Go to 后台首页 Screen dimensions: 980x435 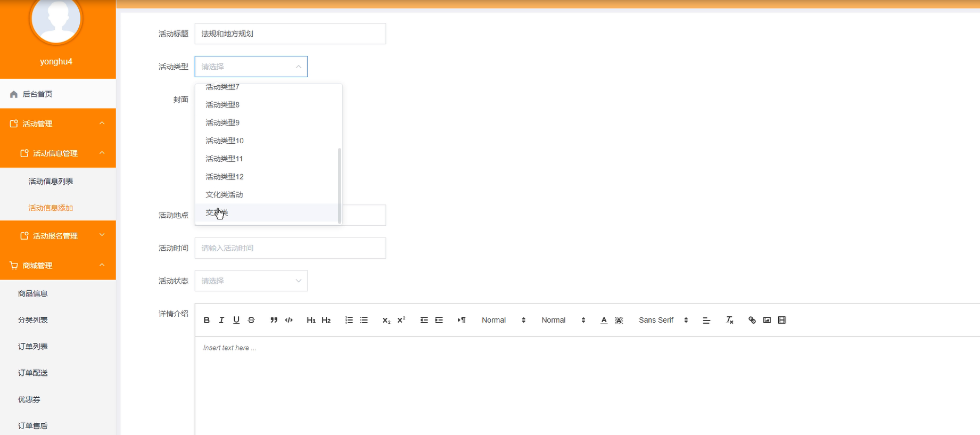pos(58,94)
